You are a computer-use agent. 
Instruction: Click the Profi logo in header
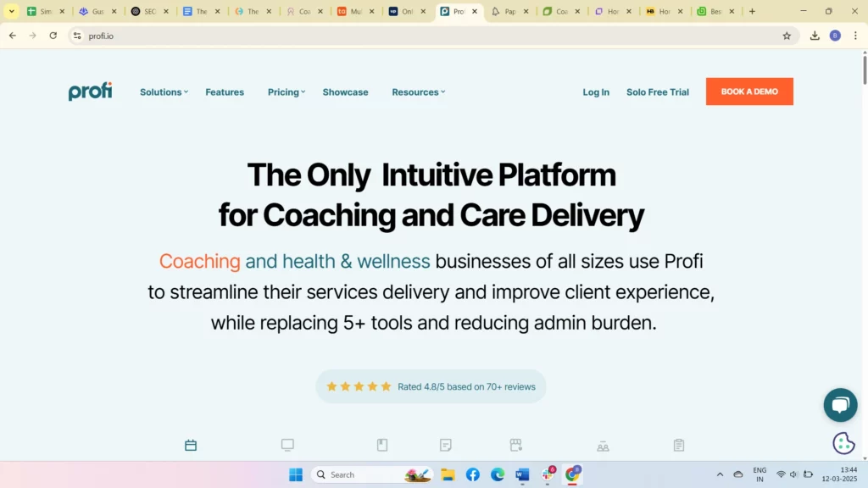90,91
